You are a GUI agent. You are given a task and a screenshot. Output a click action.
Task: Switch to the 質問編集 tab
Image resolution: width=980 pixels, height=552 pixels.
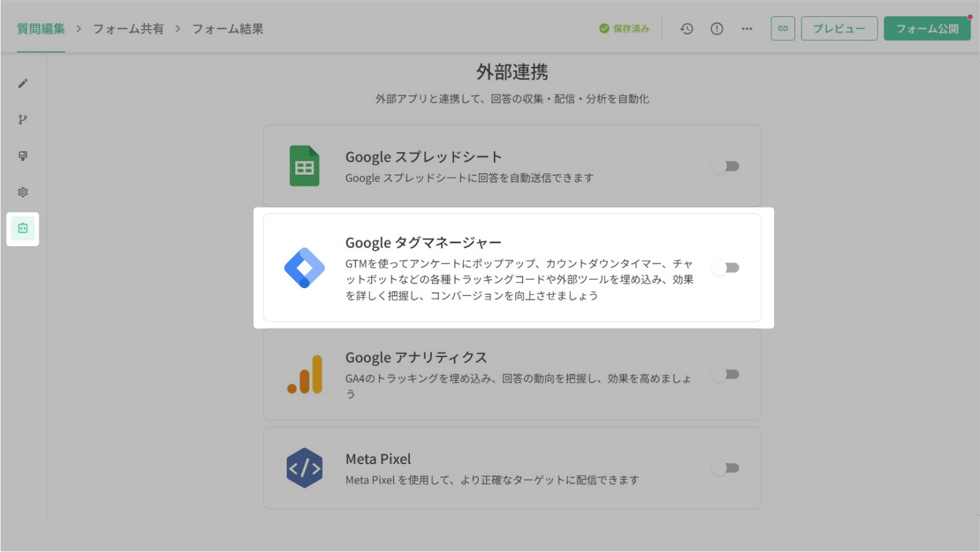pyautogui.click(x=41, y=29)
